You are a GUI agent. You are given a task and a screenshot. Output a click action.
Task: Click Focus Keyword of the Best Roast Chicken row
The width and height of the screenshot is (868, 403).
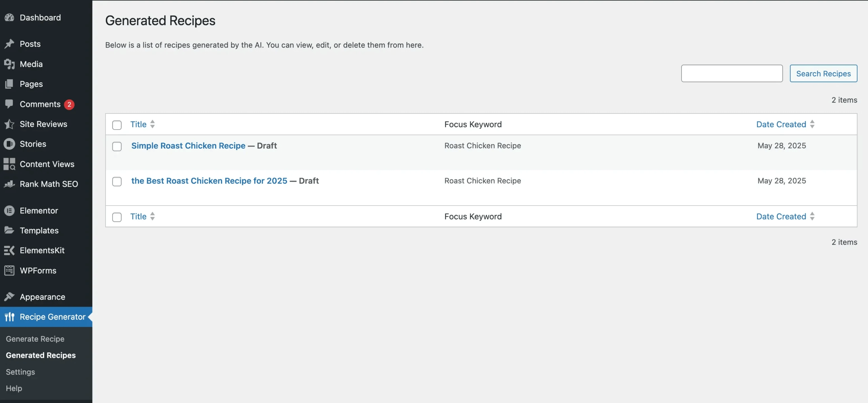point(482,181)
